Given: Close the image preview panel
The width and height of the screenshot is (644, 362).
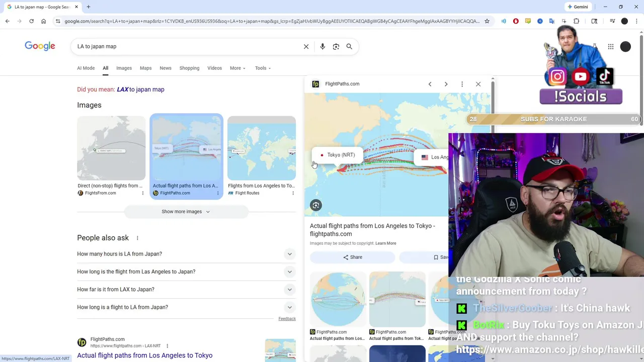Looking at the screenshot, I should [478, 84].
